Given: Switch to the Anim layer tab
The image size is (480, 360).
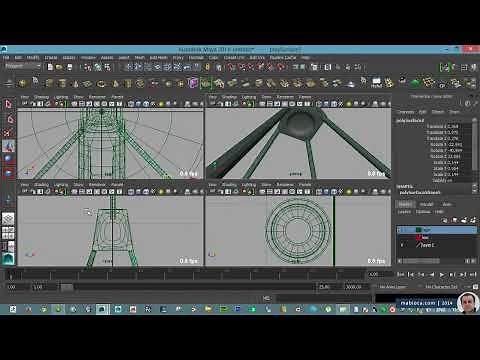Looking at the screenshot, I should [447, 204].
